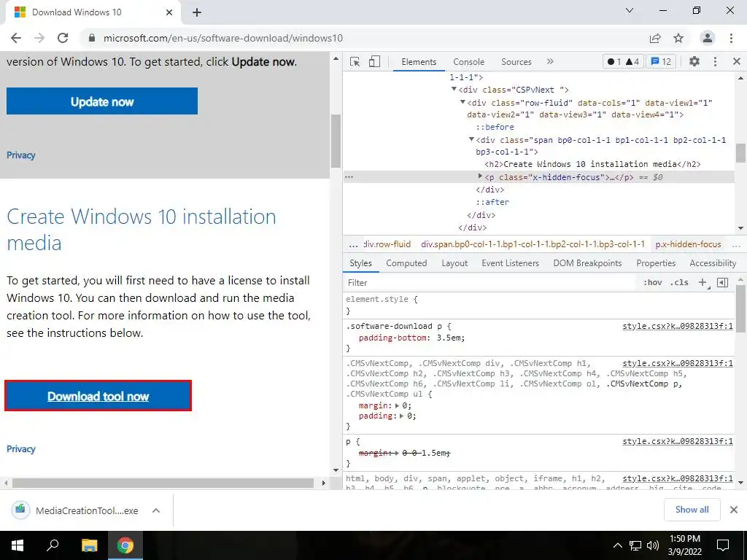Click div.row-fluid in breadcrumb
The image size is (747, 560).
point(387,244)
